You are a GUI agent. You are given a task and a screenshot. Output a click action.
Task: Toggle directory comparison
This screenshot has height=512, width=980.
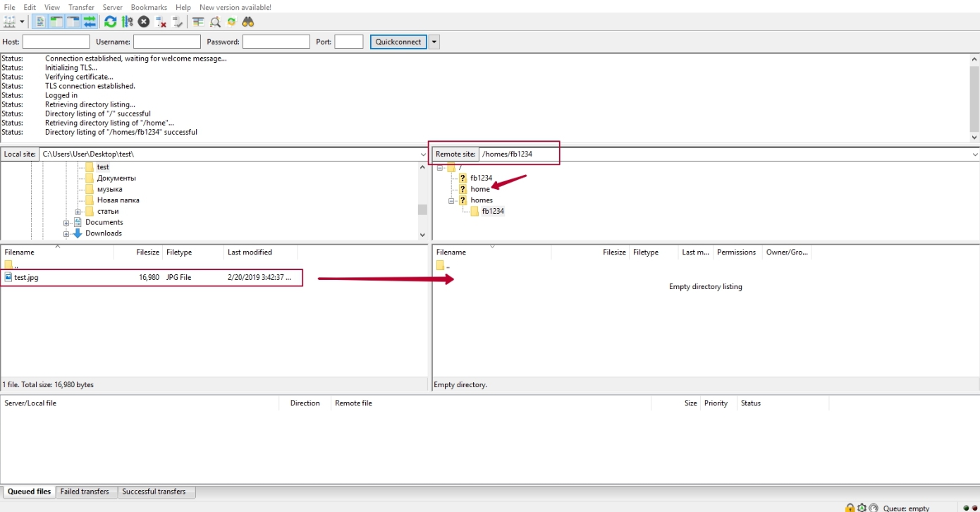click(215, 22)
